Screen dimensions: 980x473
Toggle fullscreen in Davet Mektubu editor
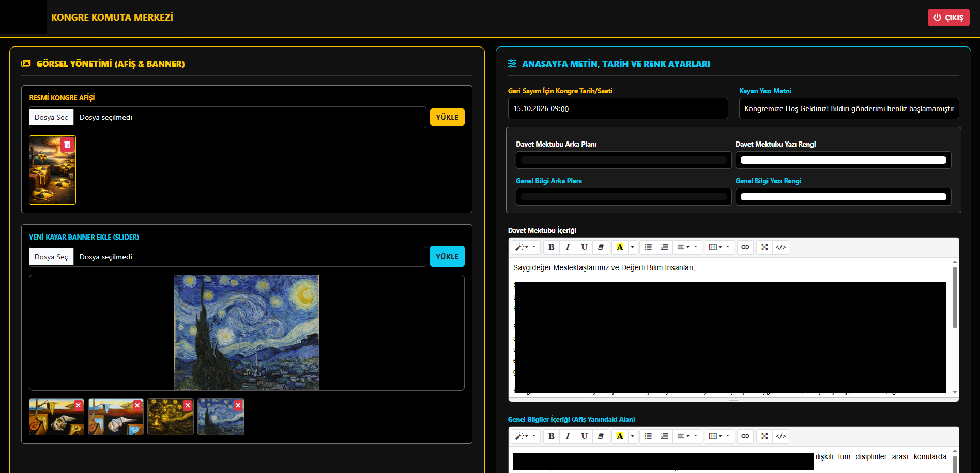pos(764,247)
